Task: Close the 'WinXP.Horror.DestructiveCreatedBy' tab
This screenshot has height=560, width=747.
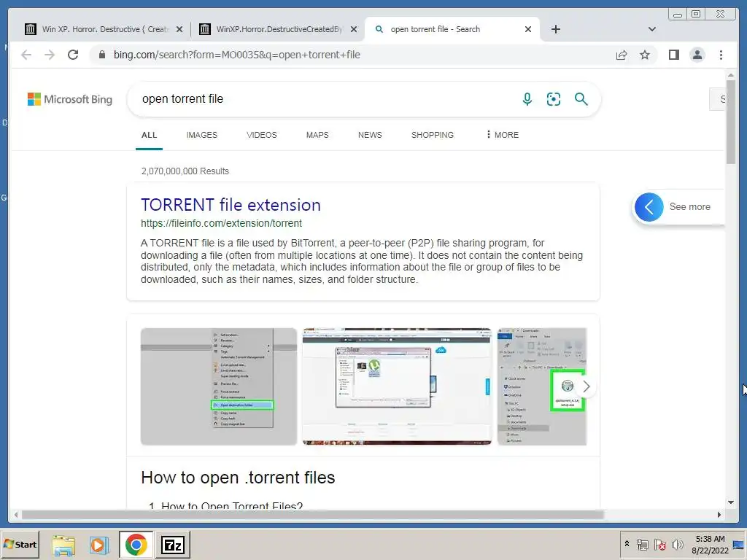Action: 354,29
